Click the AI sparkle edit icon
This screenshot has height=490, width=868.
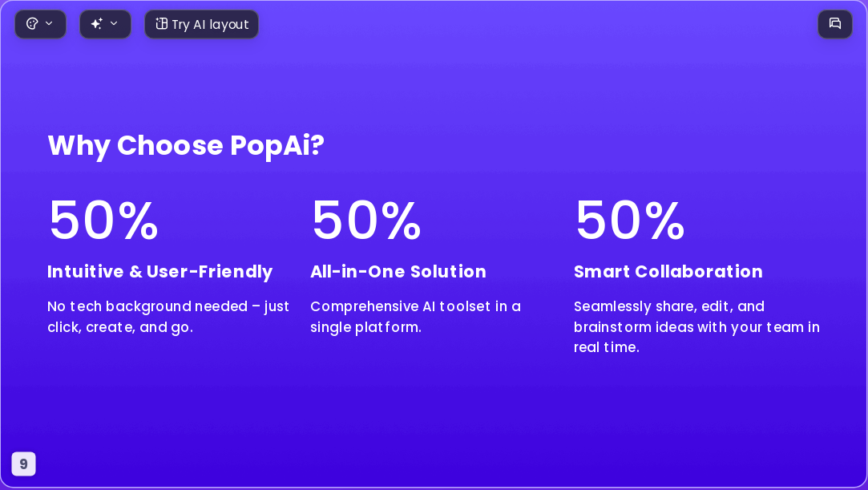[x=97, y=24]
